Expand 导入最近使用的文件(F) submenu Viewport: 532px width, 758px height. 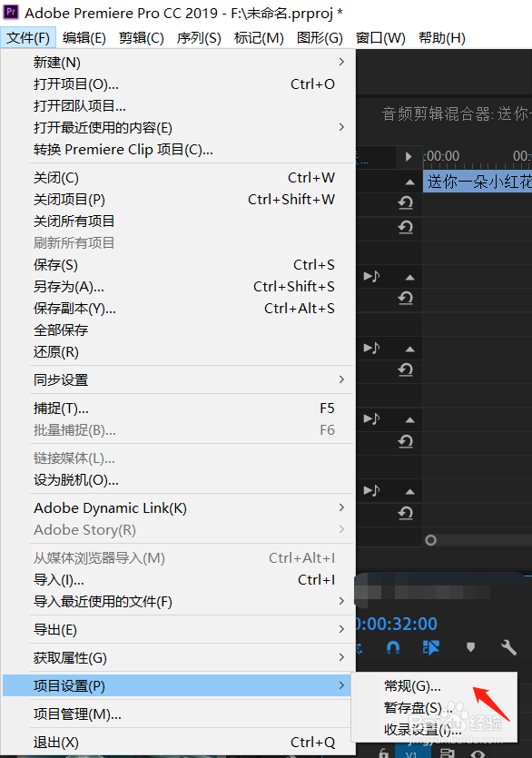(178, 601)
